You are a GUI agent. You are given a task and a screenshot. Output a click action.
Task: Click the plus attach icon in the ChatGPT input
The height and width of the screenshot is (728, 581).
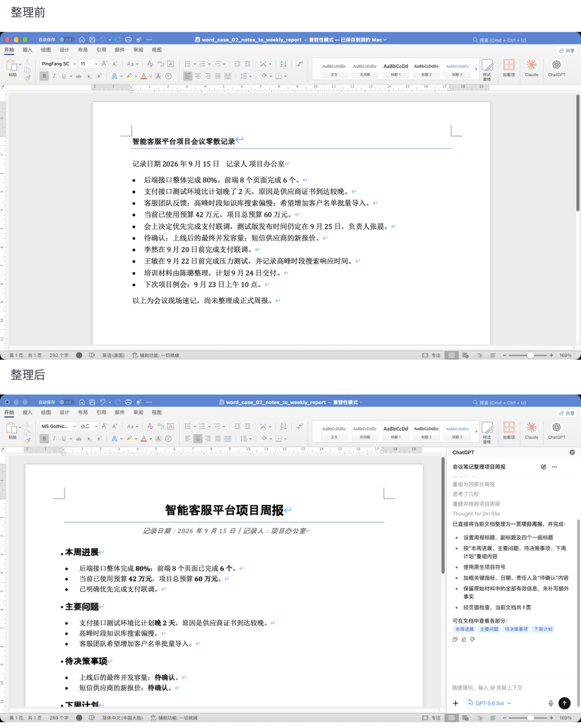click(456, 703)
